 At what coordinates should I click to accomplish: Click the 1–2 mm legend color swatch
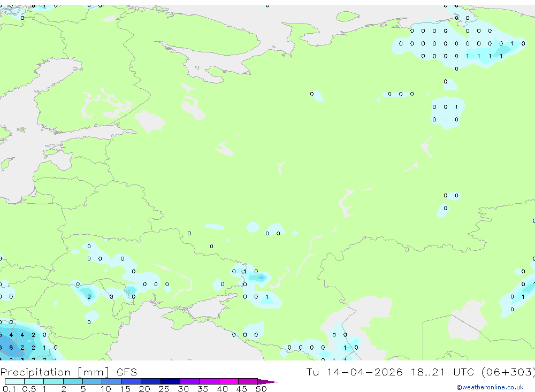click(53, 381)
